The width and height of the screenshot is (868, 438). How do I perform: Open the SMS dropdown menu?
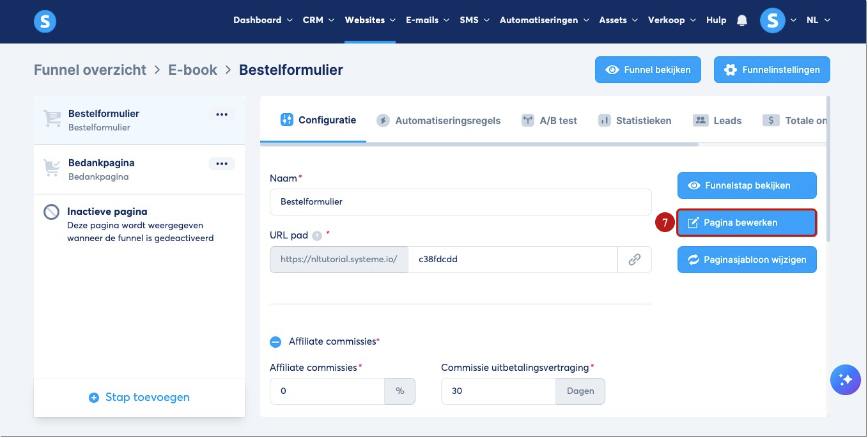474,20
